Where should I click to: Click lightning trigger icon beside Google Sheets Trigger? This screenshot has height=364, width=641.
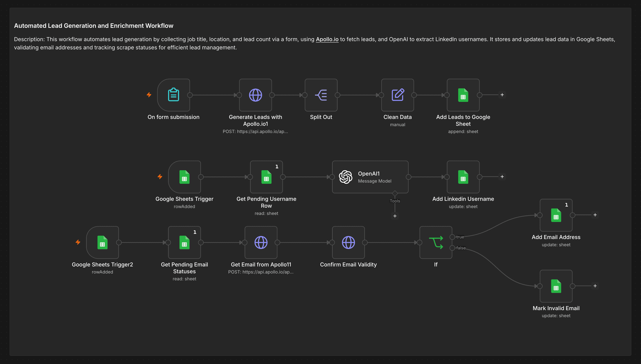click(x=160, y=177)
